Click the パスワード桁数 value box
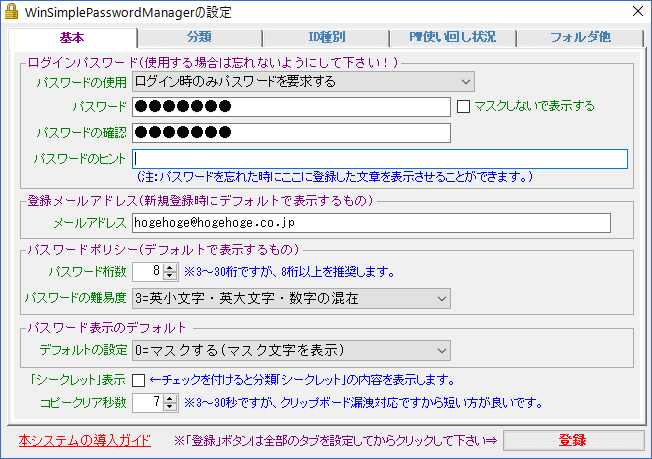This screenshot has height=459, width=652. (x=148, y=272)
